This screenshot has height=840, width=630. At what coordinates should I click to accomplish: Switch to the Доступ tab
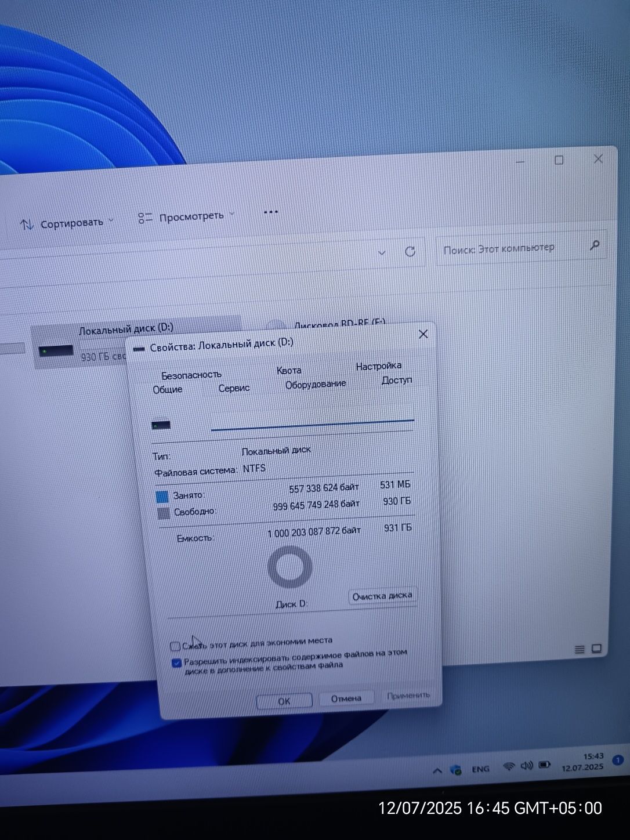point(397,380)
